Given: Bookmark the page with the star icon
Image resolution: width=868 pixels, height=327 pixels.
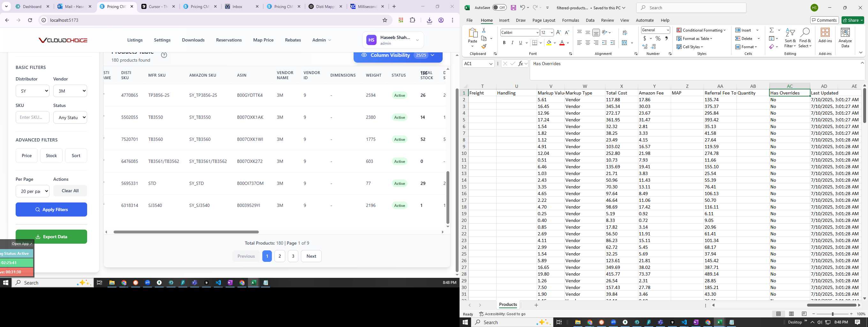Looking at the screenshot, I should point(385,20).
